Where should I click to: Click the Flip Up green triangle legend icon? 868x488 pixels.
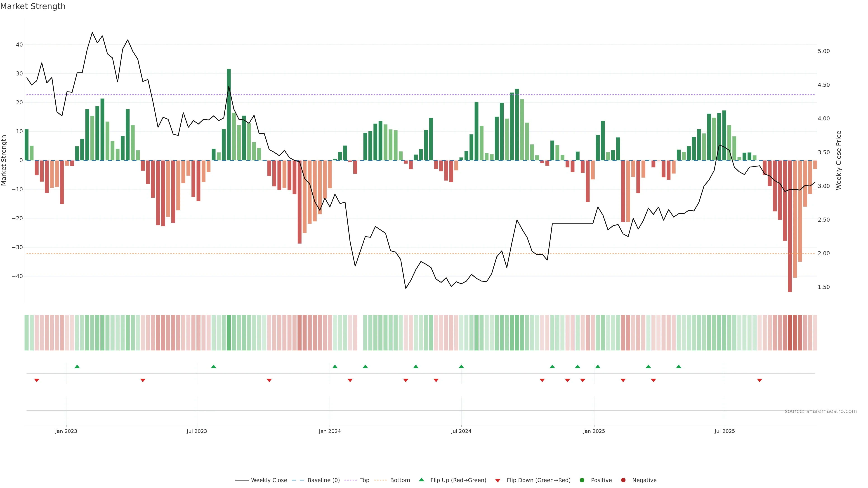pyautogui.click(x=421, y=480)
